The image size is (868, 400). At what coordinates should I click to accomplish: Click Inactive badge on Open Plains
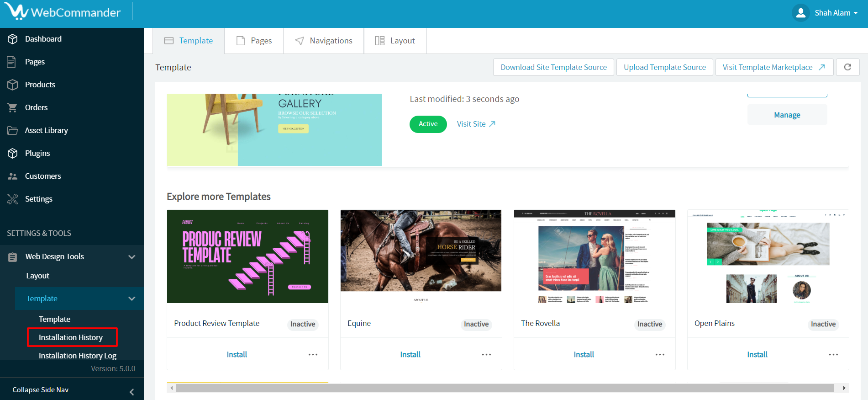[823, 324]
